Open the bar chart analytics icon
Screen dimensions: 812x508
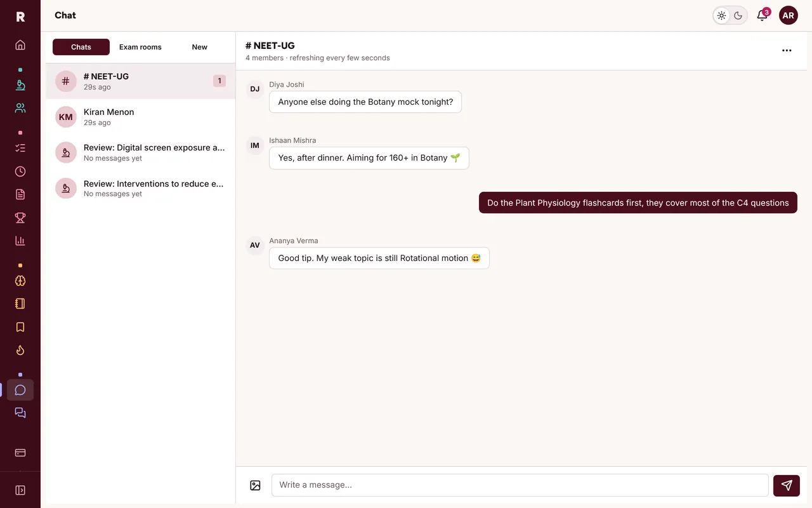click(x=20, y=241)
